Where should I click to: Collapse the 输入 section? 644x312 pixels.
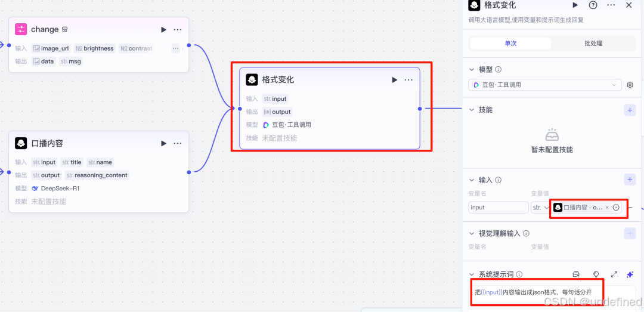(471, 180)
